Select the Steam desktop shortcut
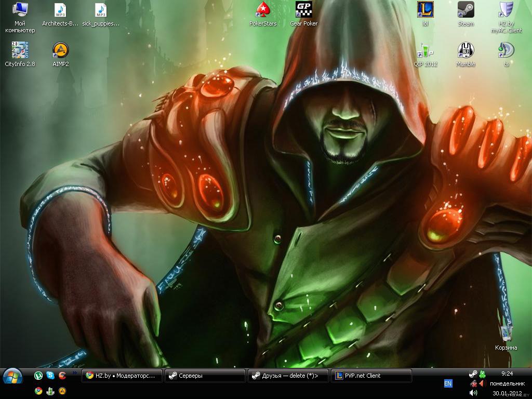The height and width of the screenshot is (399, 532). point(466,14)
